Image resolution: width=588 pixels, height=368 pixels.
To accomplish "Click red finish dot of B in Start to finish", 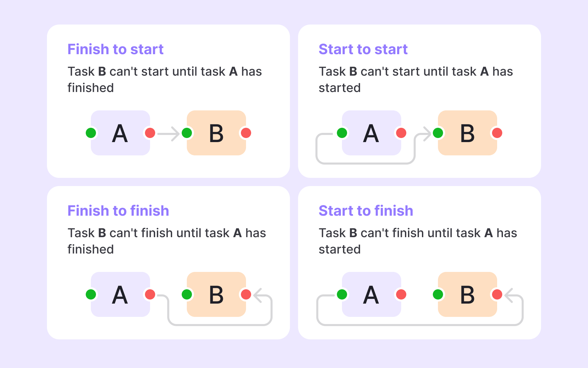I will pyautogui.click(x=497, y=294).
